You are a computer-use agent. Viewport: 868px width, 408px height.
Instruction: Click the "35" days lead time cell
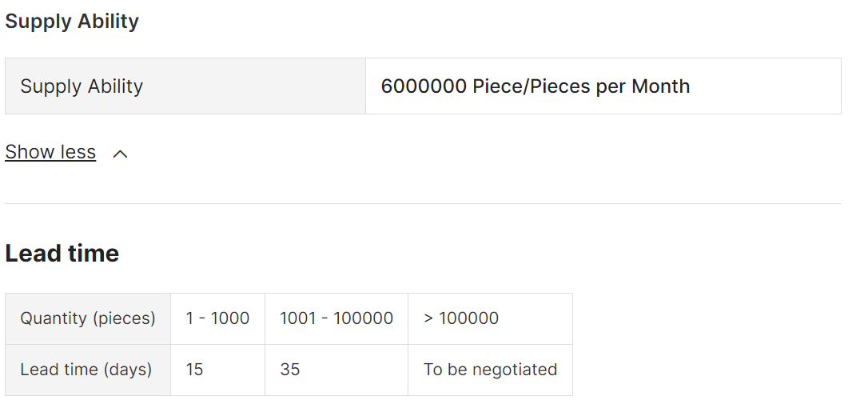click(x=290, y=370)
